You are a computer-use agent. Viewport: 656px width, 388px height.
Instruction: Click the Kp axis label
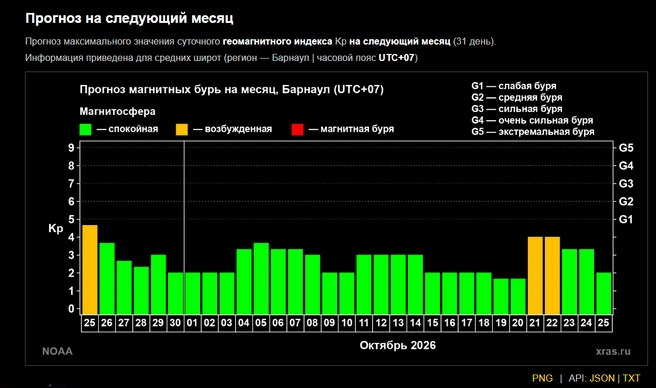coord(56,229)
